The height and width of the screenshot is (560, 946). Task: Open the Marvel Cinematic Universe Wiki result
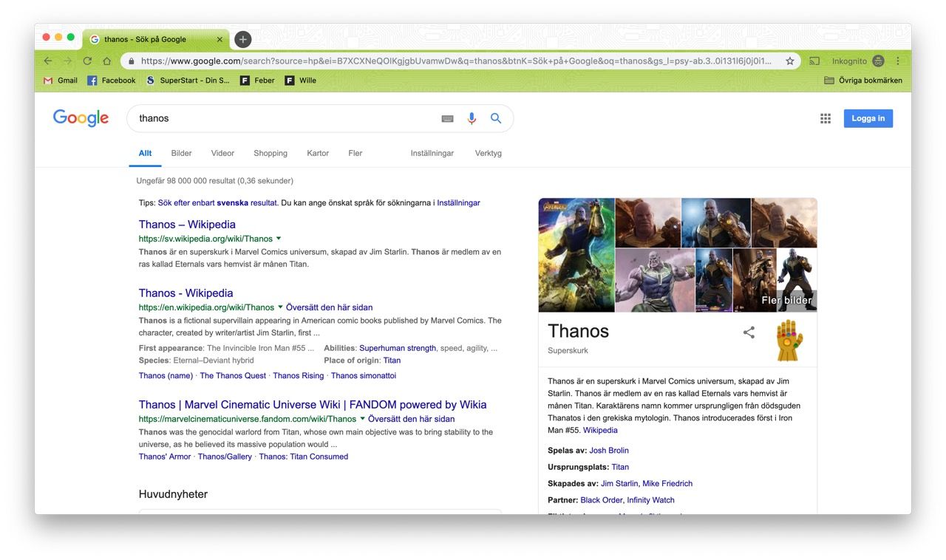click(x=313, y=405)
